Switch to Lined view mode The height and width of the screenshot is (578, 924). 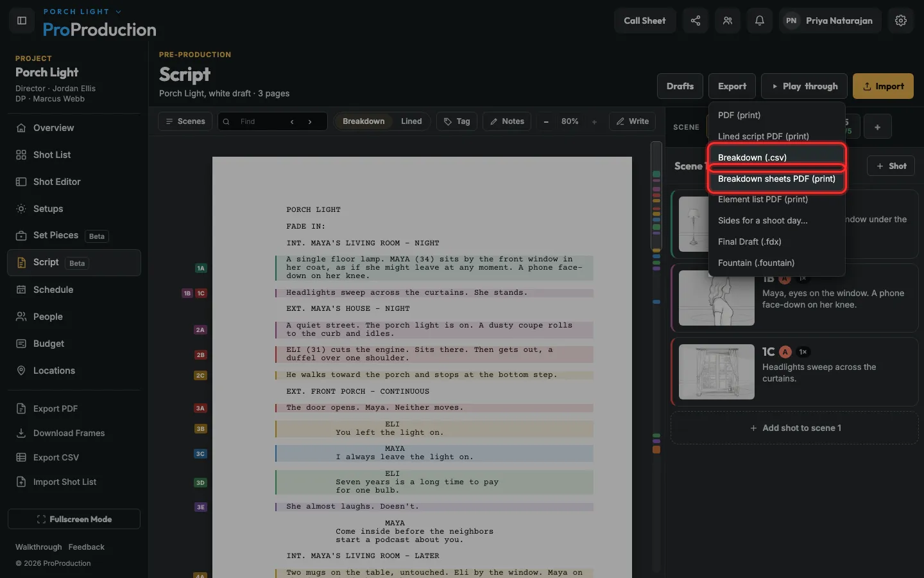point(411,121)
